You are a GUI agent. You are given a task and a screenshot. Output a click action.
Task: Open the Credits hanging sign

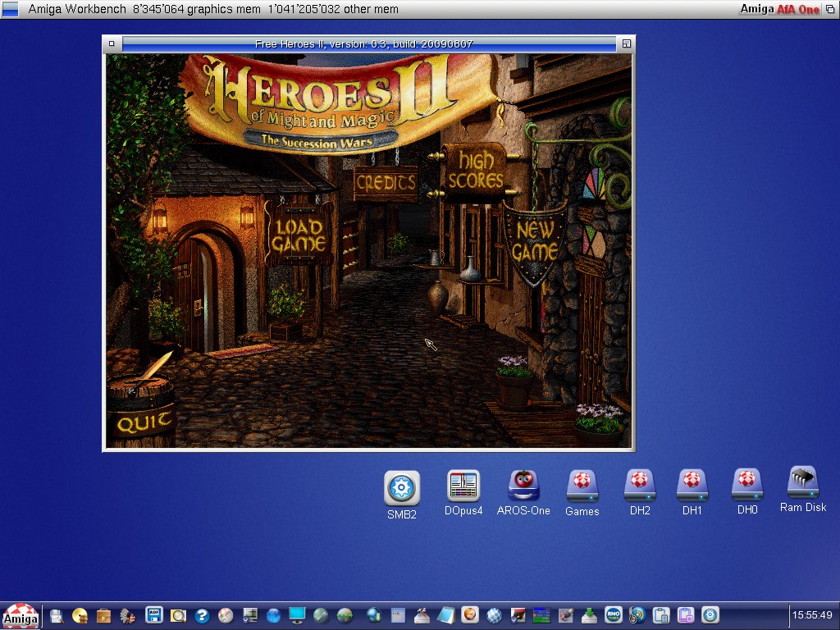pos(385,184)
